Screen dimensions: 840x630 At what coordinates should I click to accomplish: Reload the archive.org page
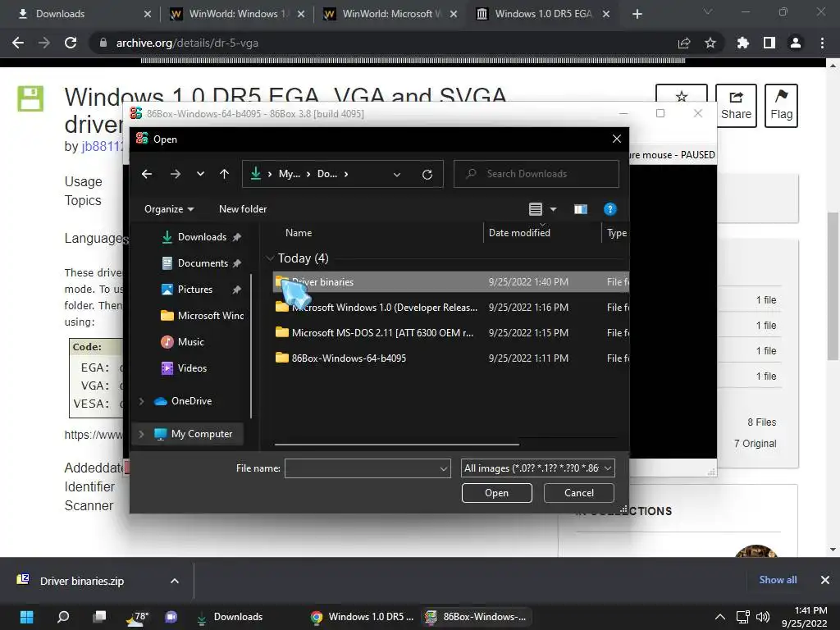[x=71, y=43]
